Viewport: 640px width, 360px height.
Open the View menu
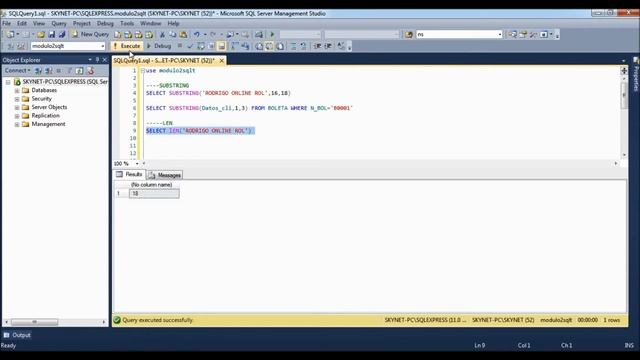pyautogui.click(x=39, y=23)
